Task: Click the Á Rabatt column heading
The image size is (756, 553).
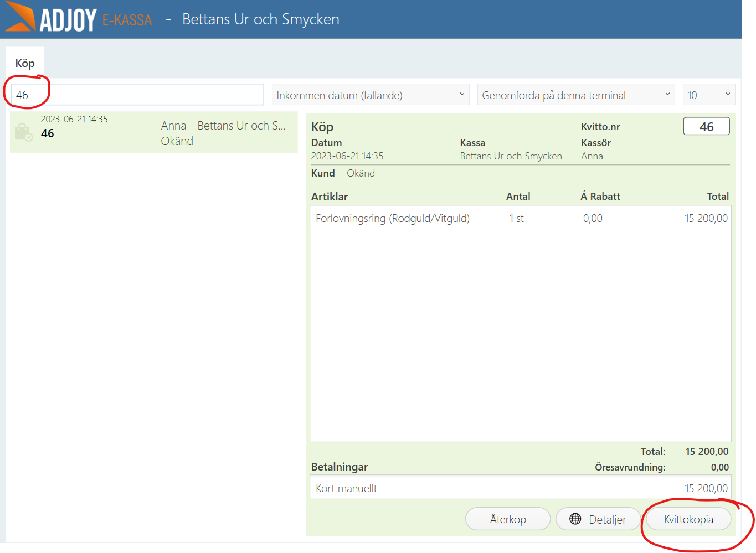Action: click(x=600, y=197)
